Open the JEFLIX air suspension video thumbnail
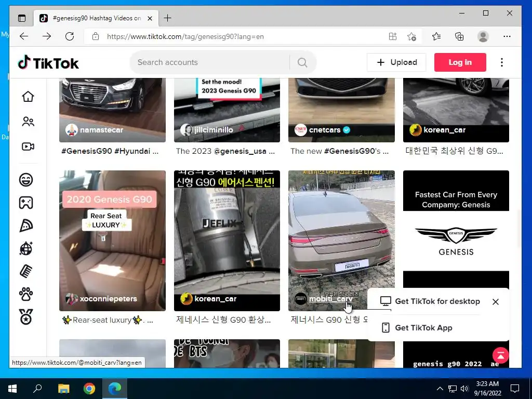This screenshot has height=399, width=532. tap(227, 241)
